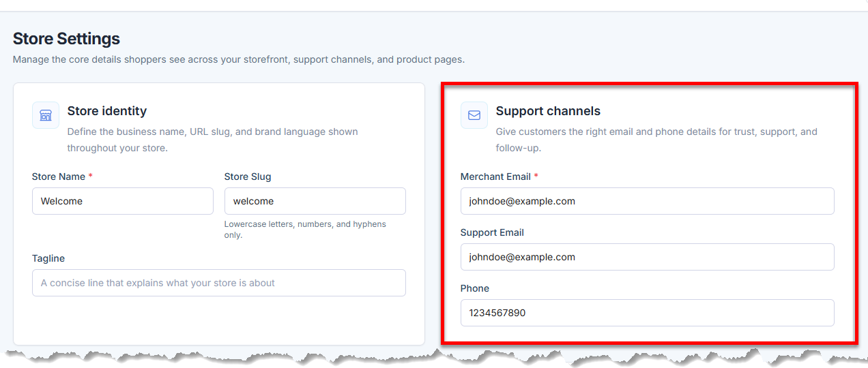Edit the Store Slug field
The width and height of the screenshot is (868, 368).
point(315,201)
